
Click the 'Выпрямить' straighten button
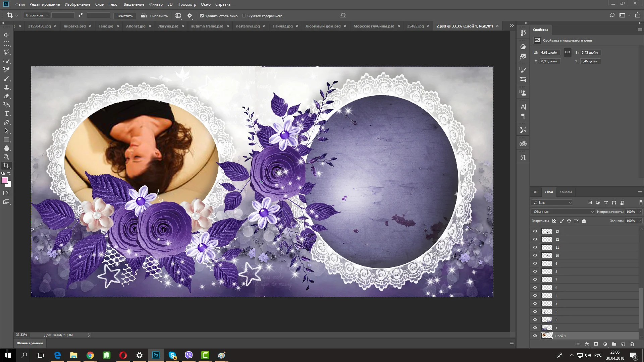[154, 16]
